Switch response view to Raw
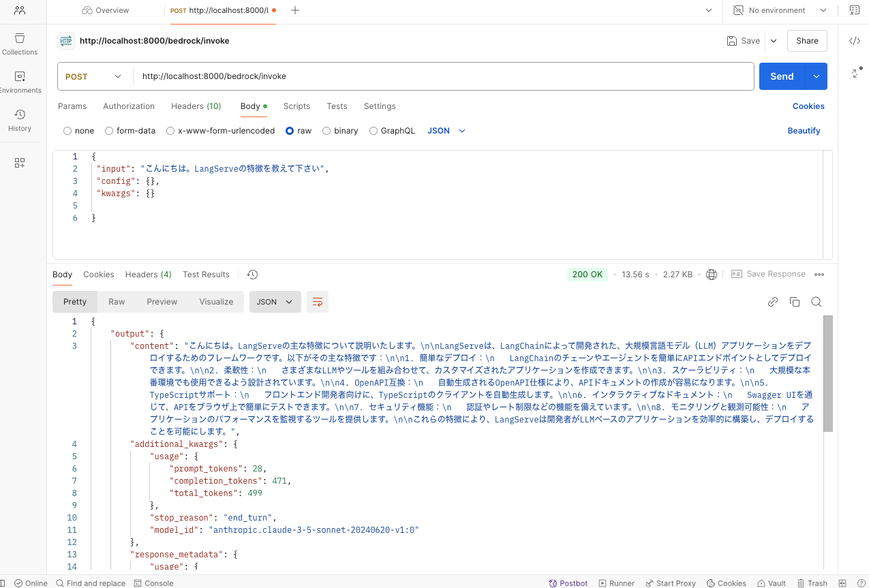 (117, 302)
